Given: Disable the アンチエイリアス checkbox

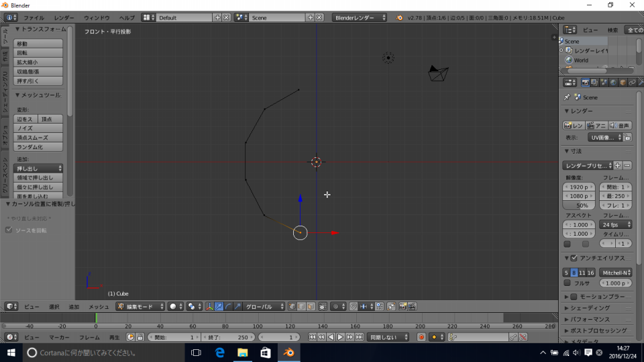Looking at the screenshot, I should (574, 258).
